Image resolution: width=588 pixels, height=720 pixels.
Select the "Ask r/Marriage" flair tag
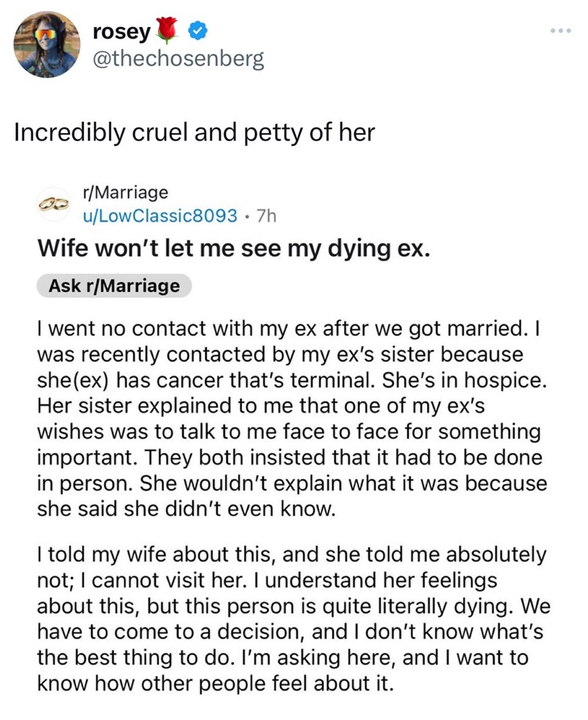click(x=114, y=286)
